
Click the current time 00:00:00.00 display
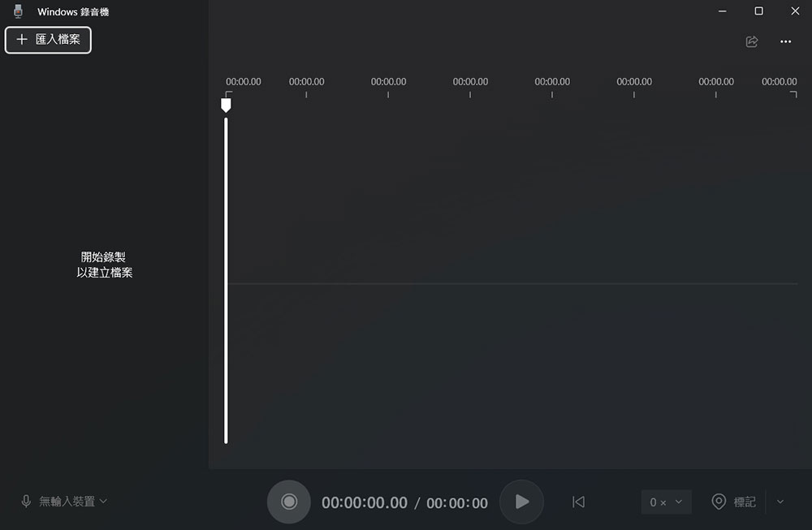(x=365, y=503)
